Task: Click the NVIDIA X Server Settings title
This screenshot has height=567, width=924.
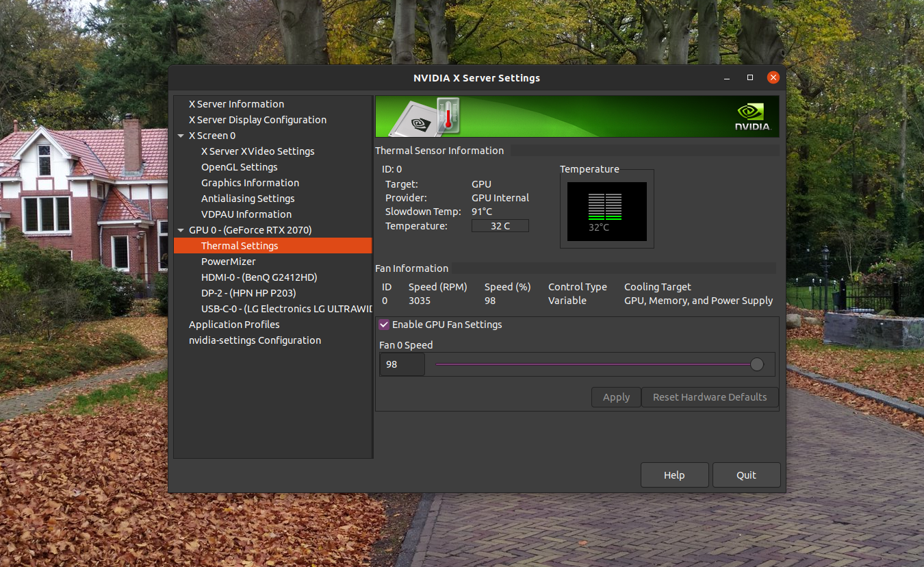Action: [x=477, y=78]
